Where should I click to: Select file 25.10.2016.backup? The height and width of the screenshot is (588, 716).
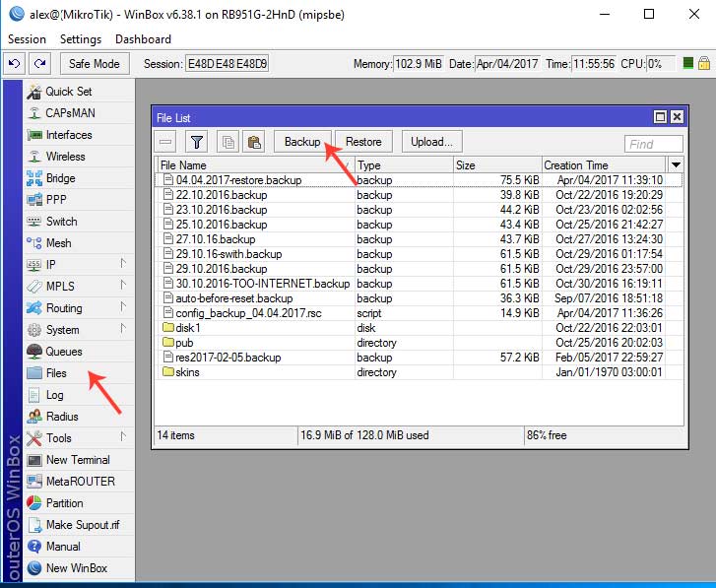coord(419,225)
